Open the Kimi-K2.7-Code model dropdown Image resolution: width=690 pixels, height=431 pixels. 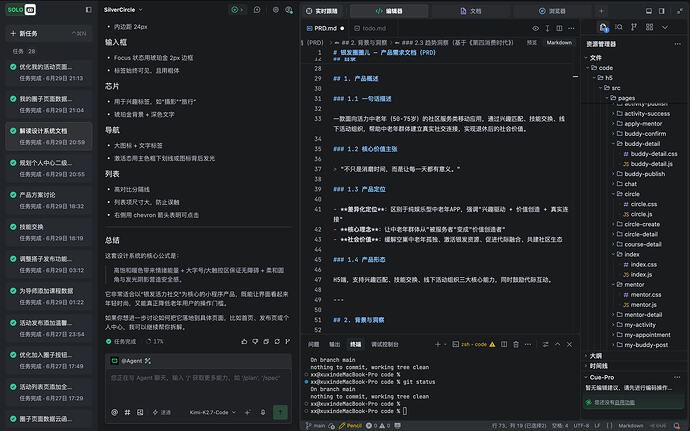[x=213, y=413]
